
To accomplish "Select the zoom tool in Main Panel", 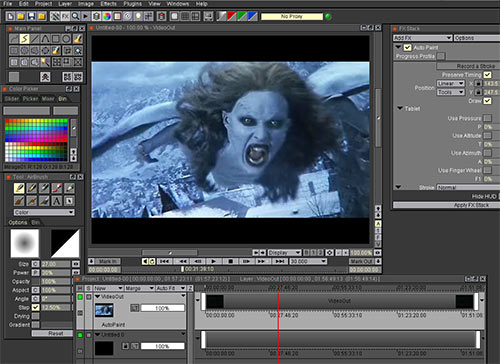I will [x=78, y=51].
